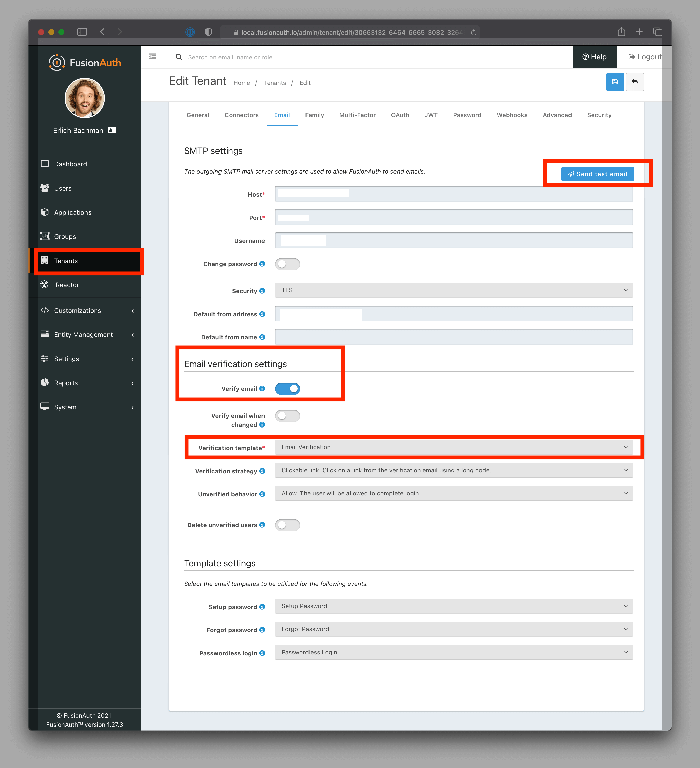Click info icon beside Forgot password
The width and height of the screenshot is (700, 768).
tap(262, 630)
